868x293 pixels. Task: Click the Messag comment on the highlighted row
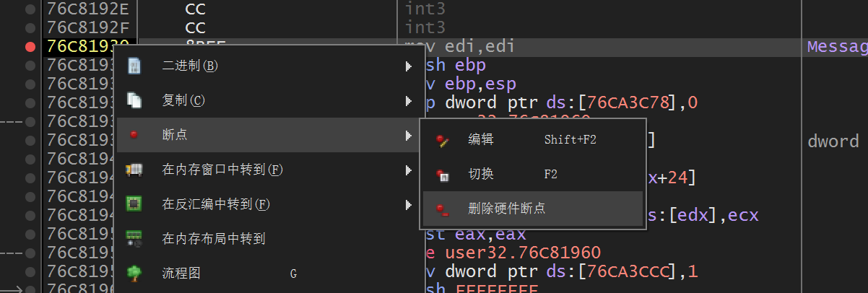(837, 47)
